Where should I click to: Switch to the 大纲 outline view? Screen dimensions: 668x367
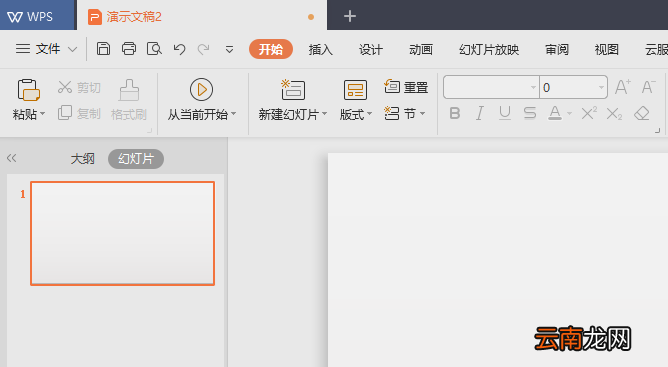pos(82,159)
